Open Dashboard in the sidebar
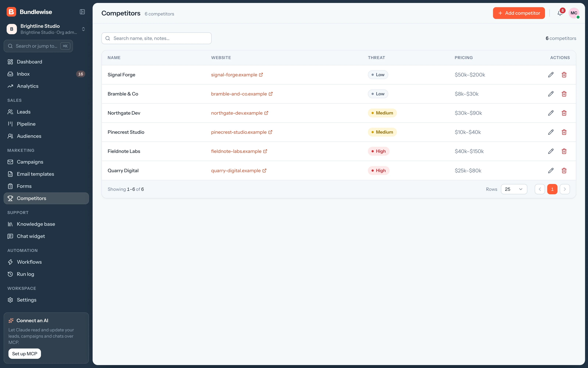The image size is (588, 368). 46,62
